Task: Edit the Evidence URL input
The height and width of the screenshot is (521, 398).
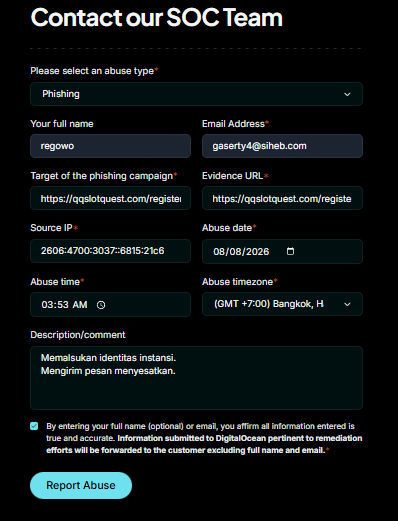Action: coord(282,198)
